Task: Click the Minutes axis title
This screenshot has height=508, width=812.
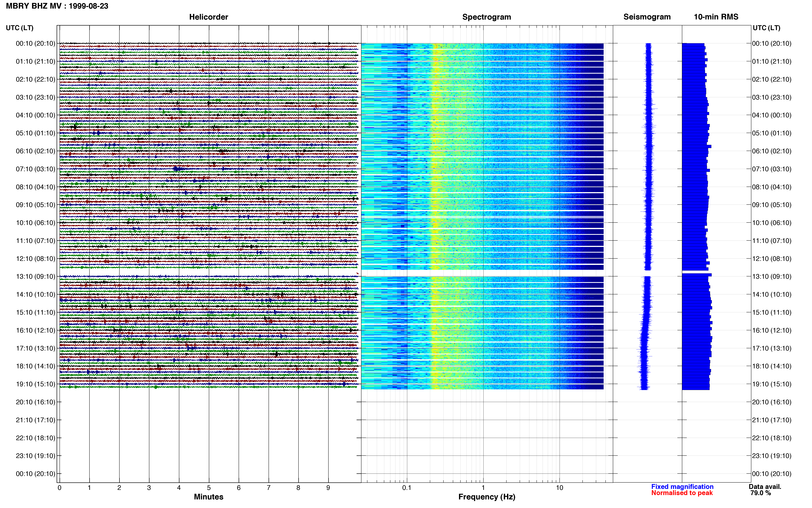Action: point(209,497)
